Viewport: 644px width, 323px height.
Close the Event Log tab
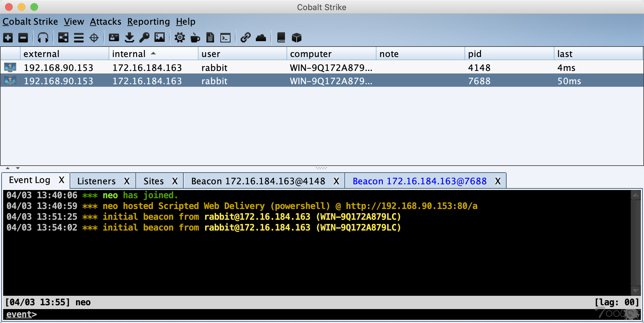(62, 180)
